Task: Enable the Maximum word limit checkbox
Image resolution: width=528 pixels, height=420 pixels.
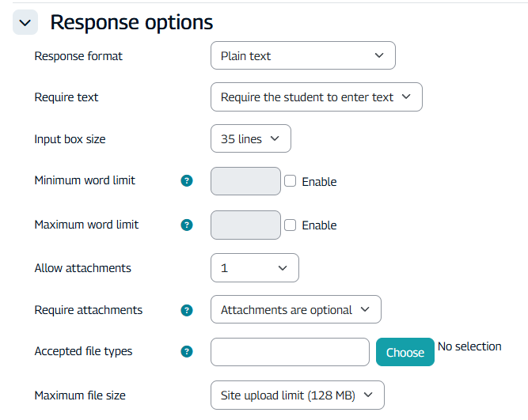Action: (x=291, y=225)
